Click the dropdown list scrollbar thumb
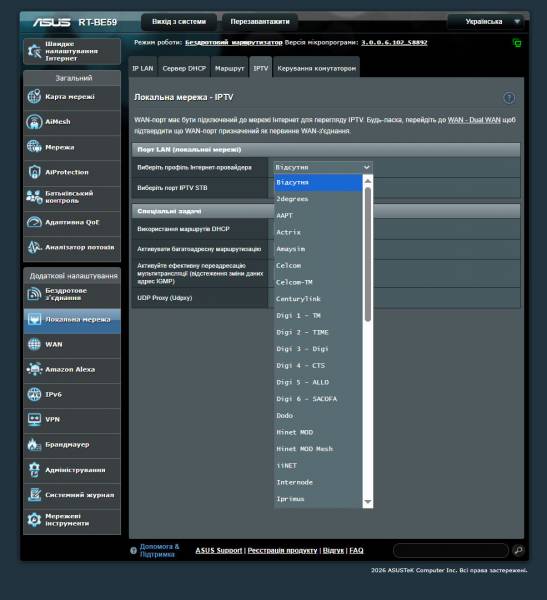 (367, 254)
